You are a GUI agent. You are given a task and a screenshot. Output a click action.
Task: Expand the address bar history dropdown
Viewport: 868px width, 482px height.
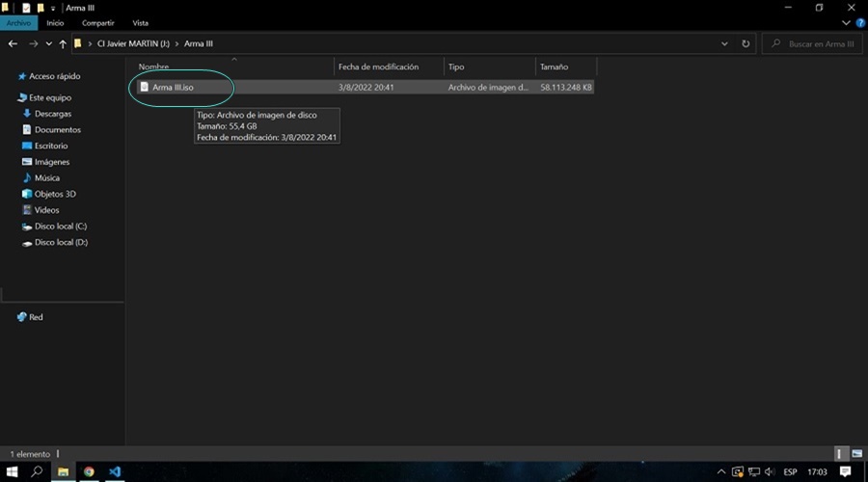724,43
